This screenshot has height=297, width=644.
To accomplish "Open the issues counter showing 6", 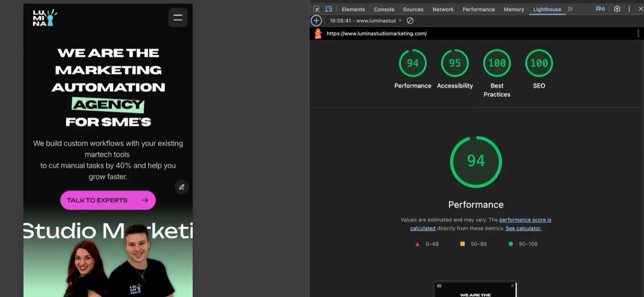I will 600,9.
